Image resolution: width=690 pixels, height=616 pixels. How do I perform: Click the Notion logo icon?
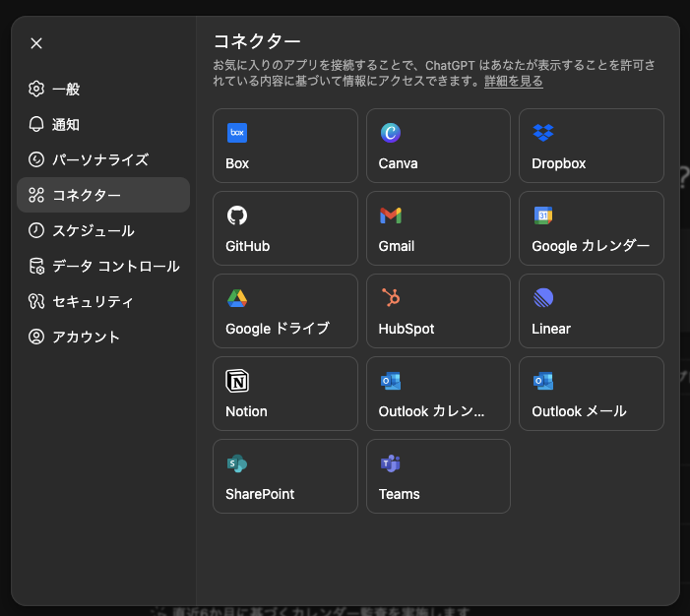point(237,381)
